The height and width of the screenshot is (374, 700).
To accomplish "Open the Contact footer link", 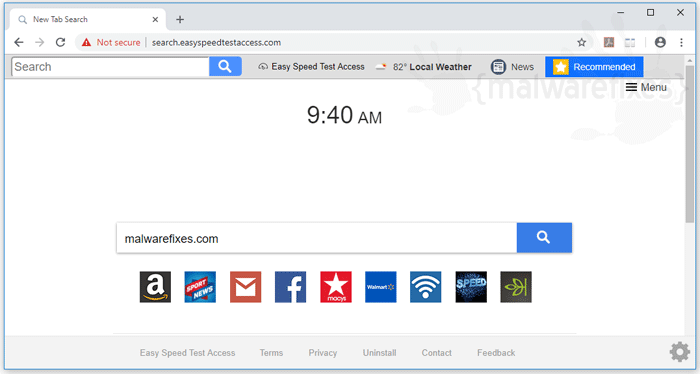I will tap(437, 353).
